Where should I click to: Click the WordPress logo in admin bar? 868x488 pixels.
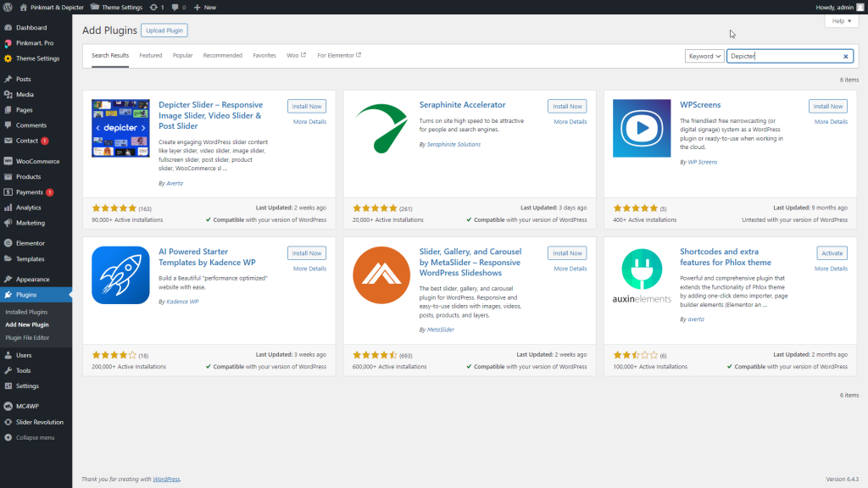pos(8,7)
